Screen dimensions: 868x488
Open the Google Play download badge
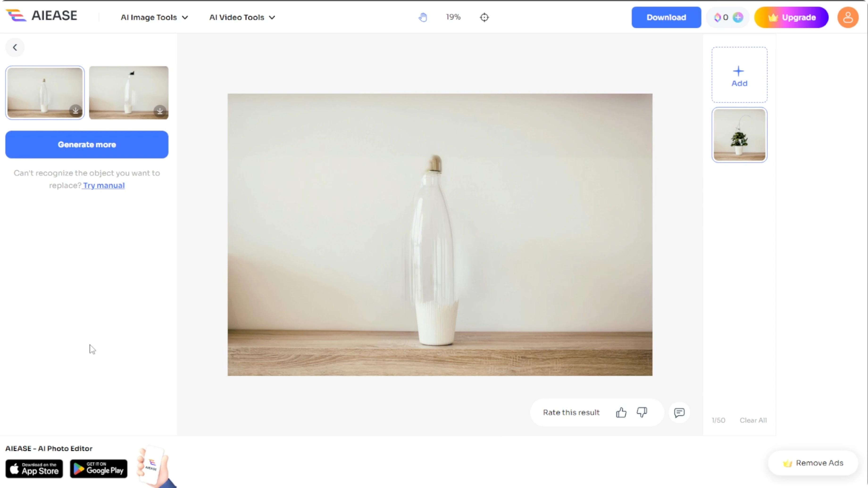99,468
